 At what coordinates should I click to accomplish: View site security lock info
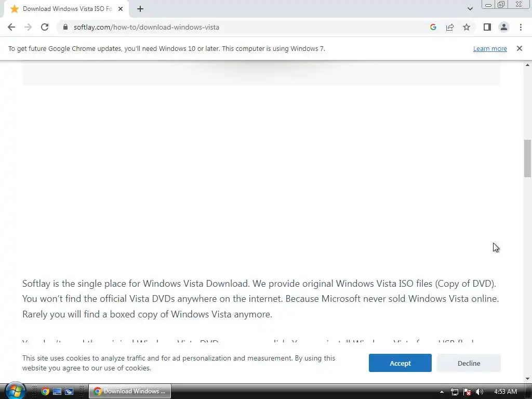65,27
